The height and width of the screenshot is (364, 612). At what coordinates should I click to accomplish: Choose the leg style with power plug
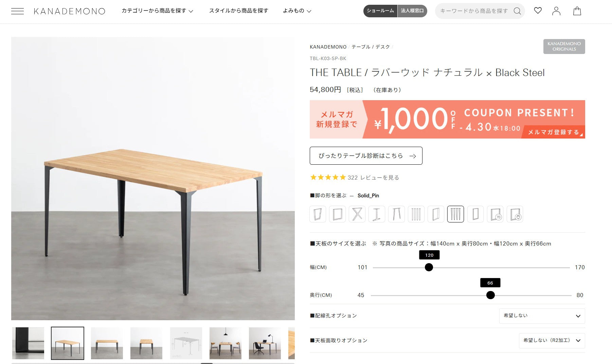[x=515, y=214]
